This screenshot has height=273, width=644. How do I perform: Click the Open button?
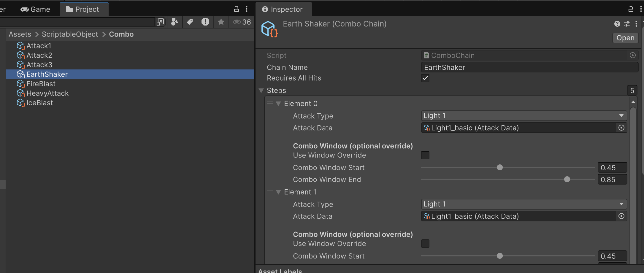pos(625,38)
